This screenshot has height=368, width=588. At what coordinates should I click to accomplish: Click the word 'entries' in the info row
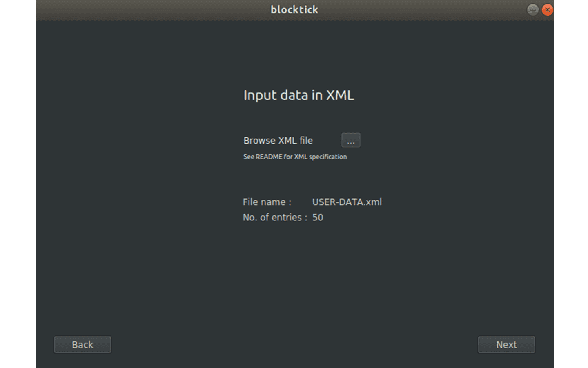coord(287,218)
